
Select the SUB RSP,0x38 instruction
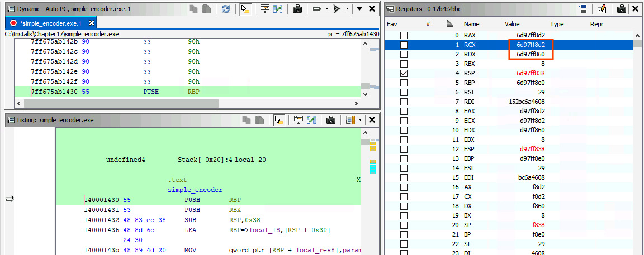222,220
